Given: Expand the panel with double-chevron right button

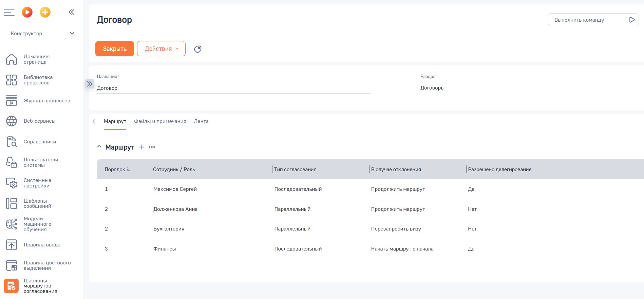Looking at the screenshot, I should click(x=90, y=84).
